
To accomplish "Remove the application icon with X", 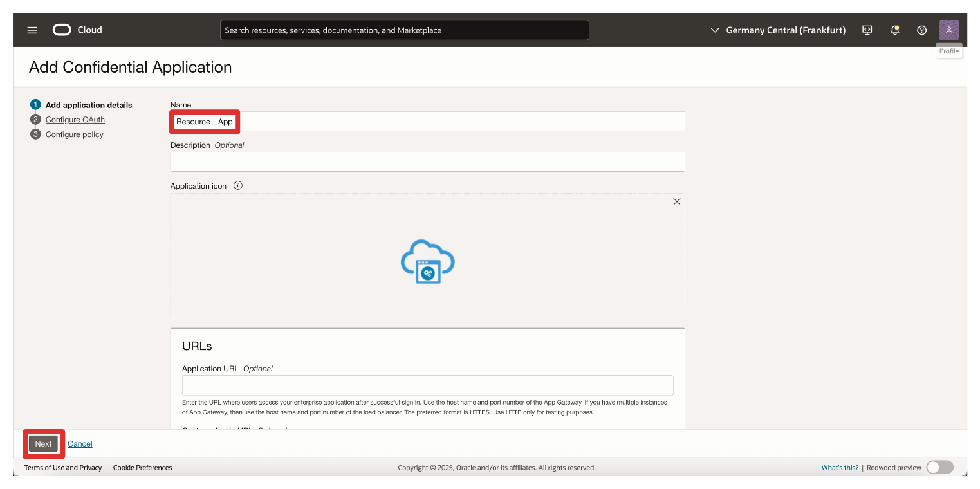I will [676, 202].
